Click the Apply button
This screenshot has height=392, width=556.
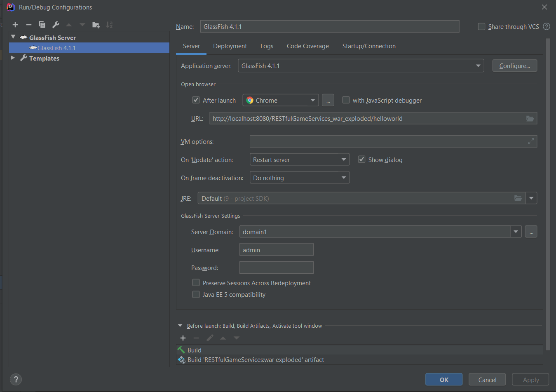tap(530, 380)
